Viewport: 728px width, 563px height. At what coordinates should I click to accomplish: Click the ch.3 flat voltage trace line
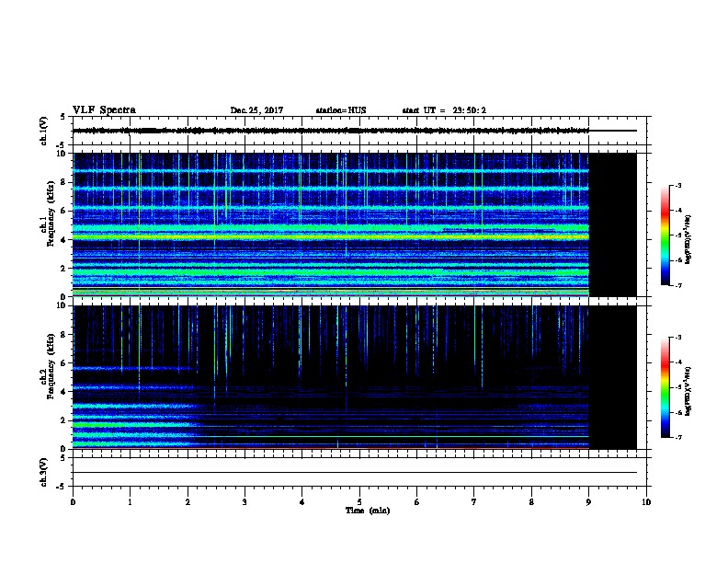(x=355, y=473)
